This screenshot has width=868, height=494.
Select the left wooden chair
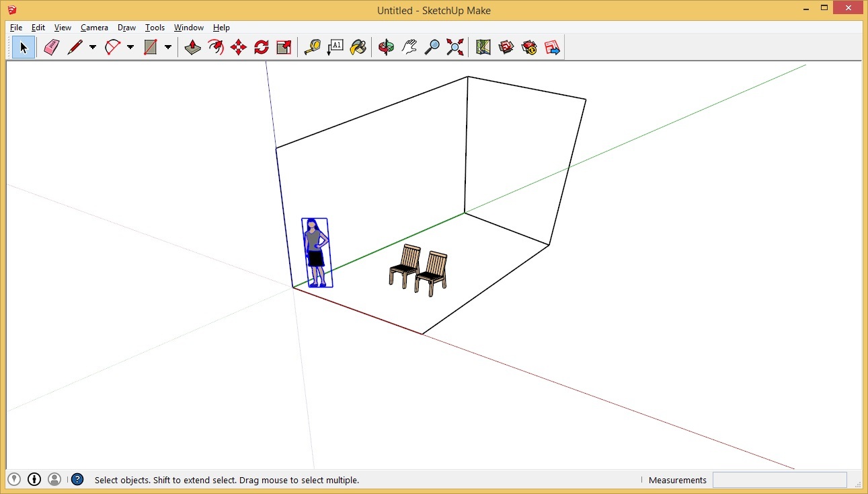click(405, 267)
